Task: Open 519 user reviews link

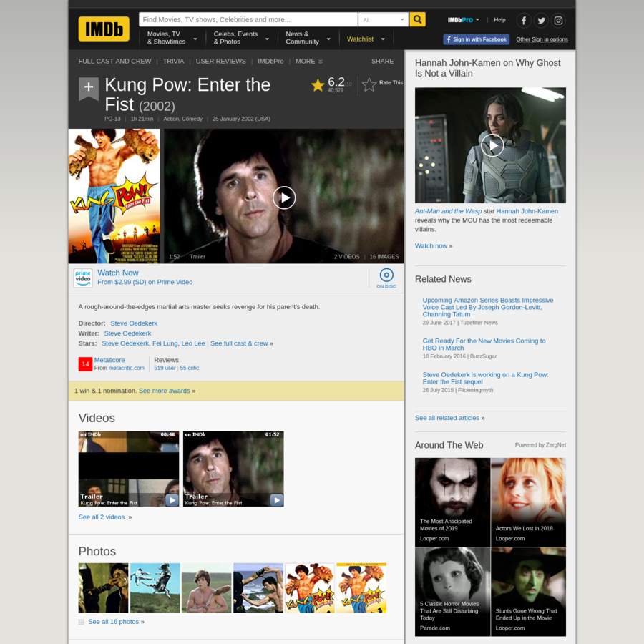Action: click(165, 368)
